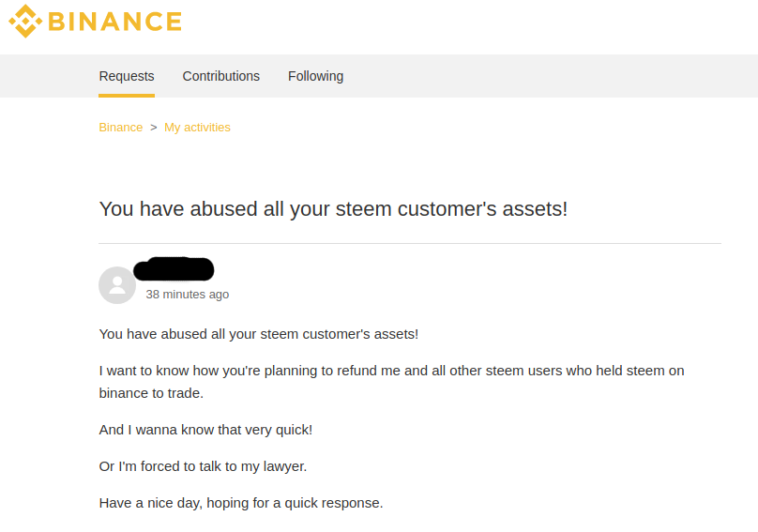Click the first body line repeating the title
The image size is (758, 532).
(x=259, y=334)
